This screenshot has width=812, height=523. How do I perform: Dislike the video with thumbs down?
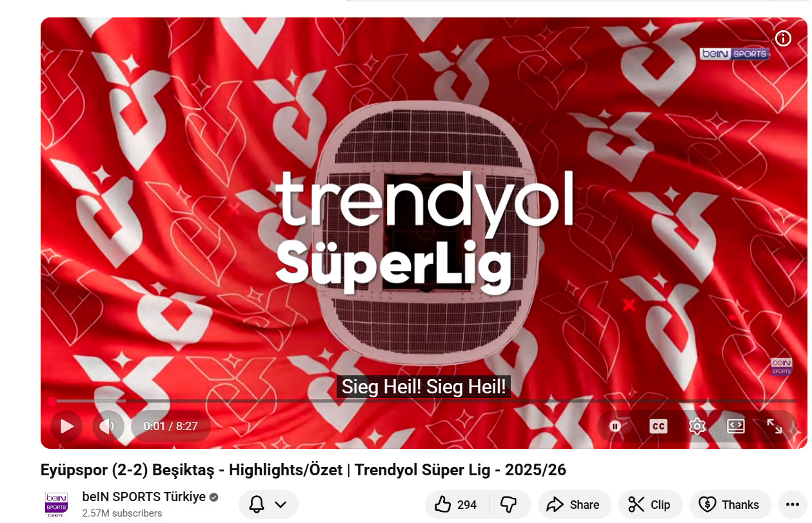[510, 505]
